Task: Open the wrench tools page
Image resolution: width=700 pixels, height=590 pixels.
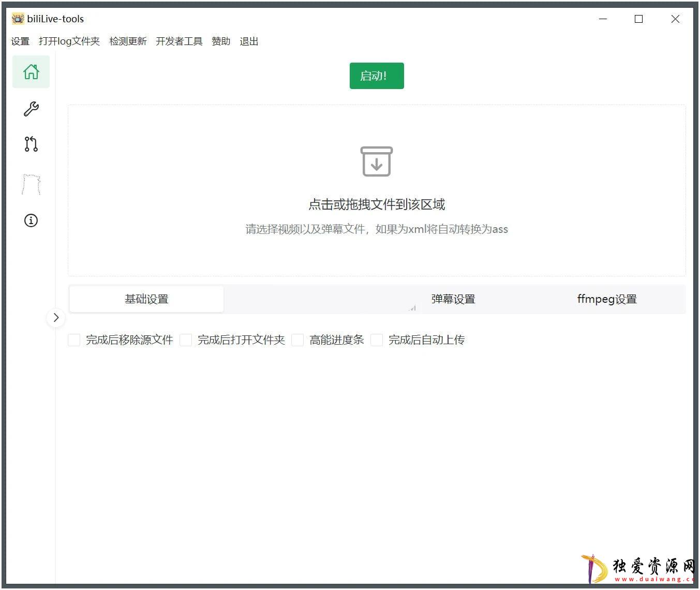Action: click(31, 109)
